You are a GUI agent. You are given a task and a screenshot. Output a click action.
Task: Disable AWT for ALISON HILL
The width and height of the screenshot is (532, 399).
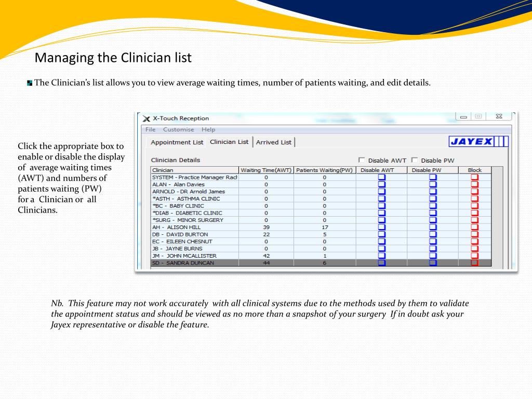[382, 227]
